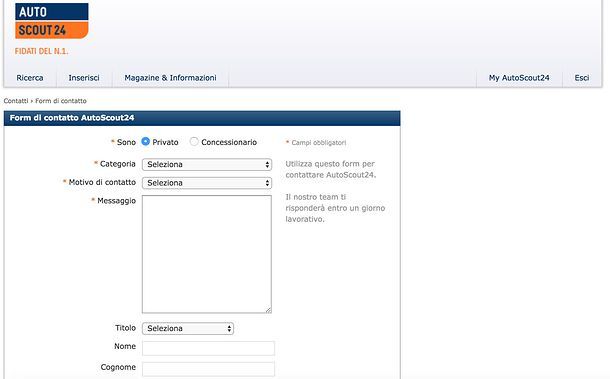Open the Motivo di contatto dropdown
Viewport: 610px width, 379px height.
point(207,183)
